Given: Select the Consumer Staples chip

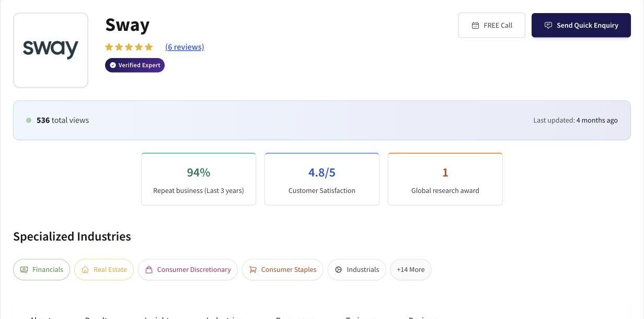Looking at the screenshot, I should coord(283,270).
